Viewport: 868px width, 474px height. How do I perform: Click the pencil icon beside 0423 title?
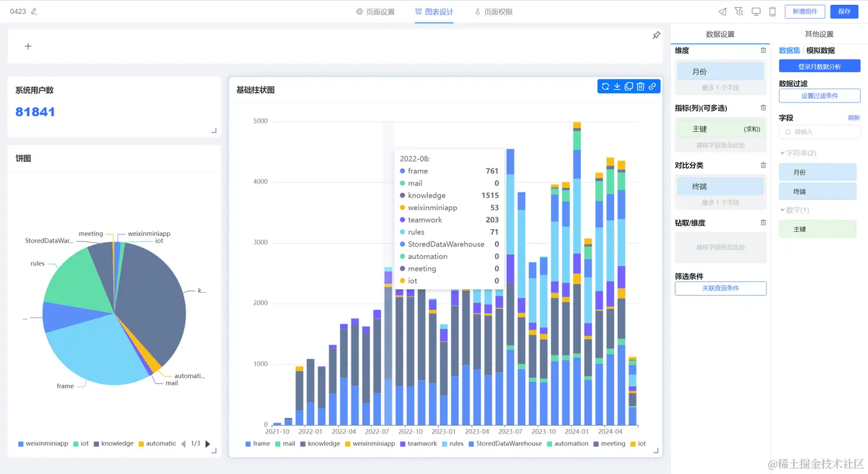pos(34,11)
